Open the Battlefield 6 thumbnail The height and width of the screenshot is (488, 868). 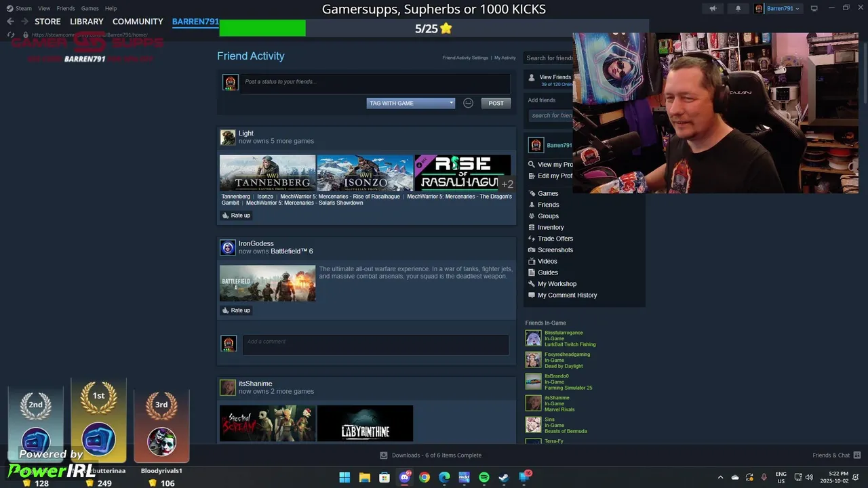click(x=267, y=283)
